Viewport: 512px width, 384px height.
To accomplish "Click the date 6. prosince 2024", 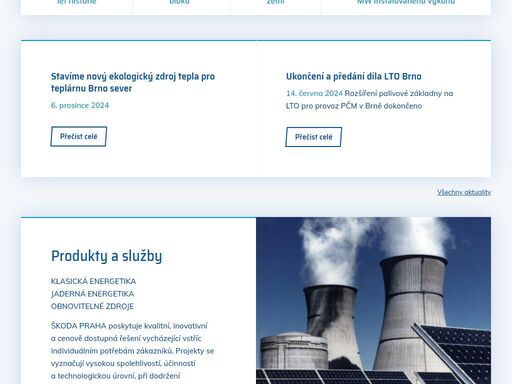I will pyautogui.click(x=80, y=105).
